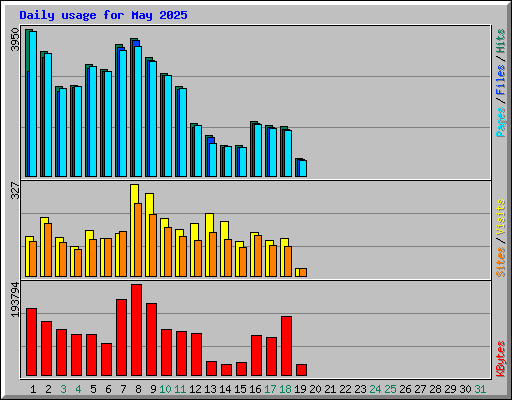Click the Visits legend label
Screen dimensions: 512x400
point(501,217)
